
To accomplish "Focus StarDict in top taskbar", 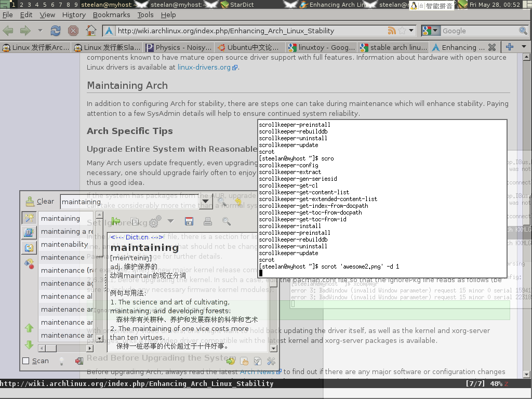I will tap(251, 4).
